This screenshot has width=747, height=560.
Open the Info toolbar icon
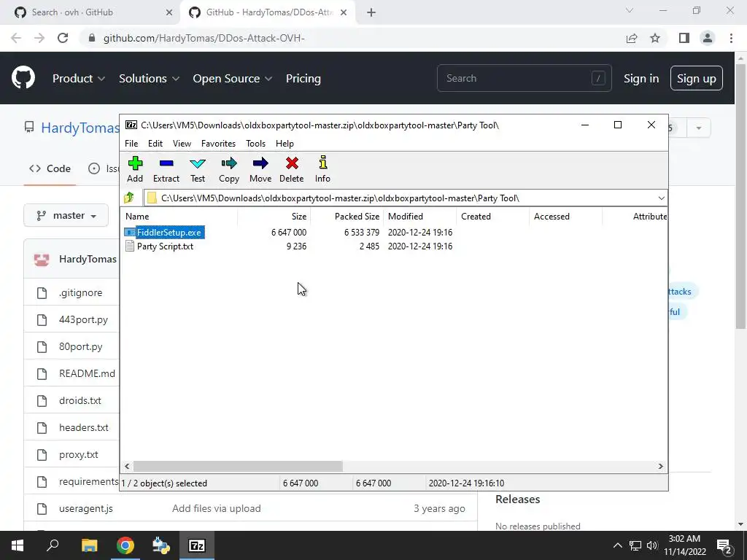coord(322,169)
